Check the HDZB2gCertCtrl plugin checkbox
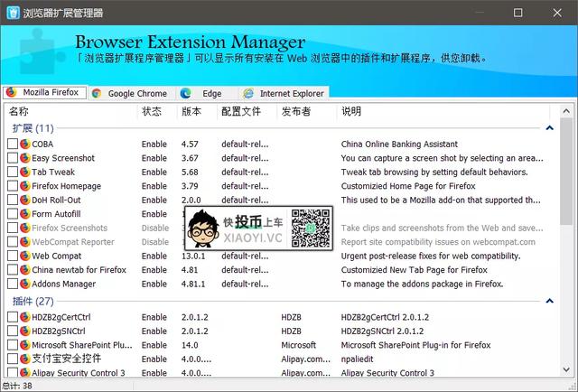The height and width of the screenshot is (392, 578). click(13, 317)
